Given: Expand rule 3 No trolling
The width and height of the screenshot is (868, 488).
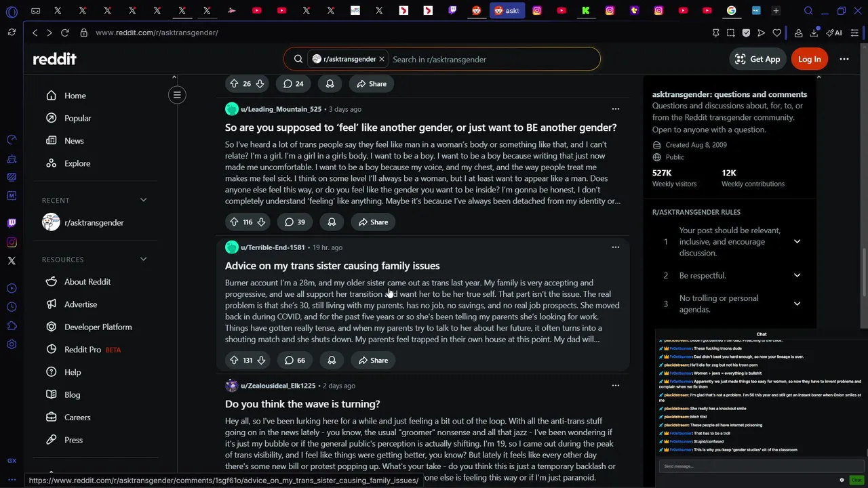Looking at the screenshot, I should point(797,304).
